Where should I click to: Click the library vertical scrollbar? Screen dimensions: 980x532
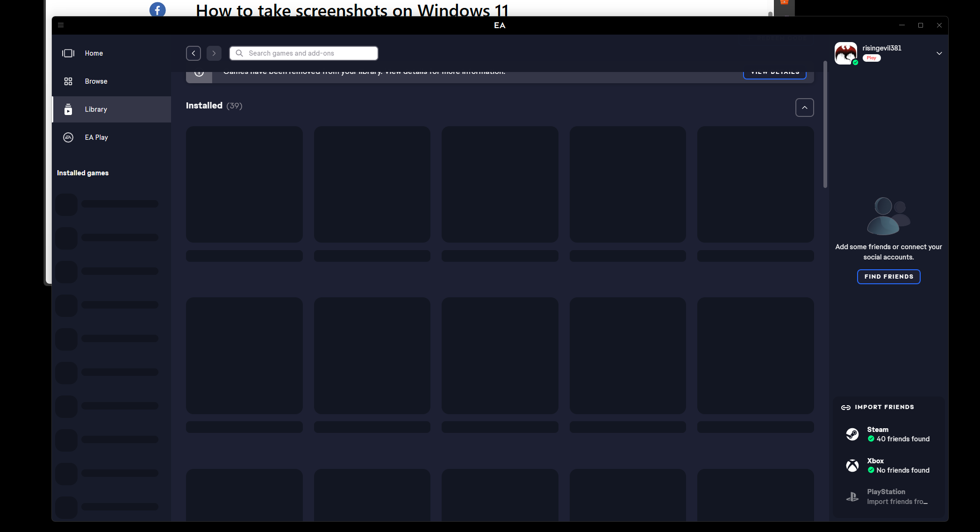825,124
